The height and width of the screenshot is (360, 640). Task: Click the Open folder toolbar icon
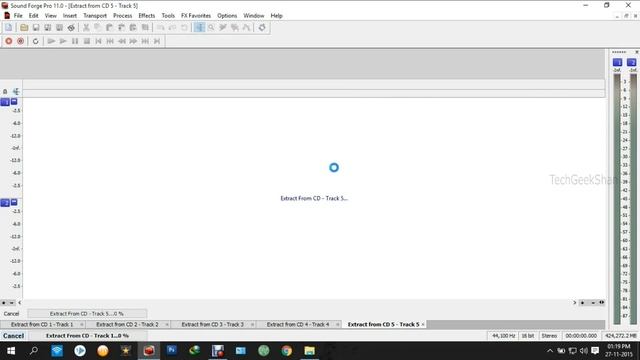pyautogui.click(x=24, y=27)
